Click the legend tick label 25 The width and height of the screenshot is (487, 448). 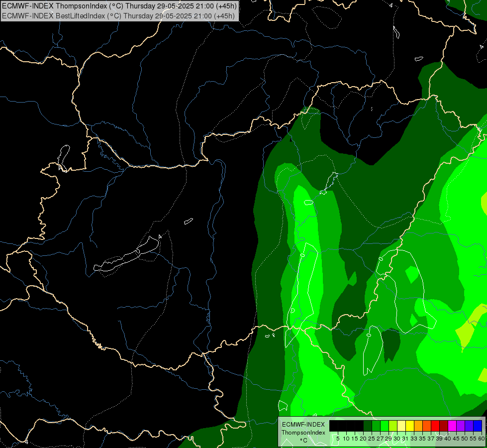pyautogui.click(x=372, y=439)
